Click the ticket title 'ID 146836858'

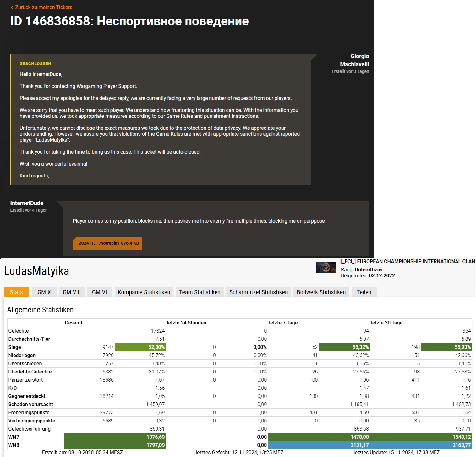129,21
